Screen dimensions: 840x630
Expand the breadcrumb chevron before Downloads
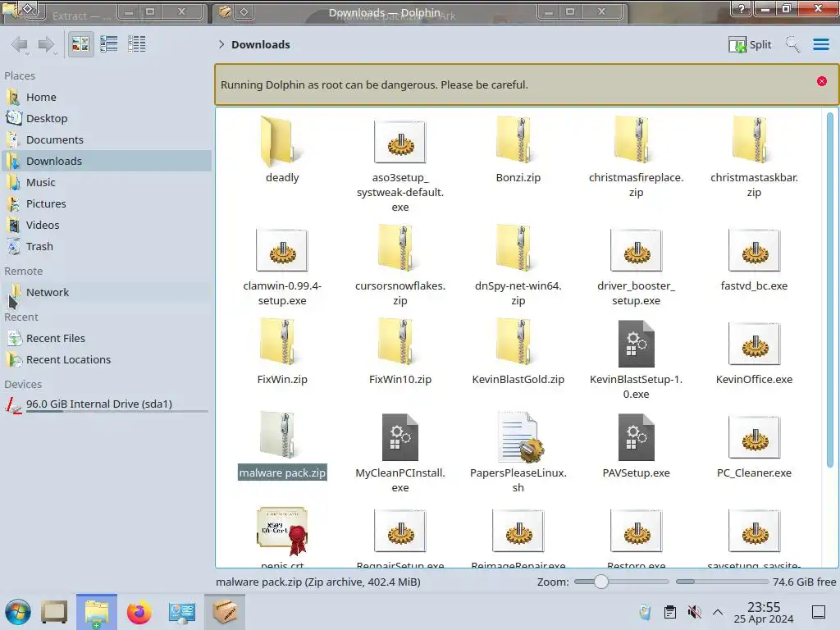(x=221, y=44)
